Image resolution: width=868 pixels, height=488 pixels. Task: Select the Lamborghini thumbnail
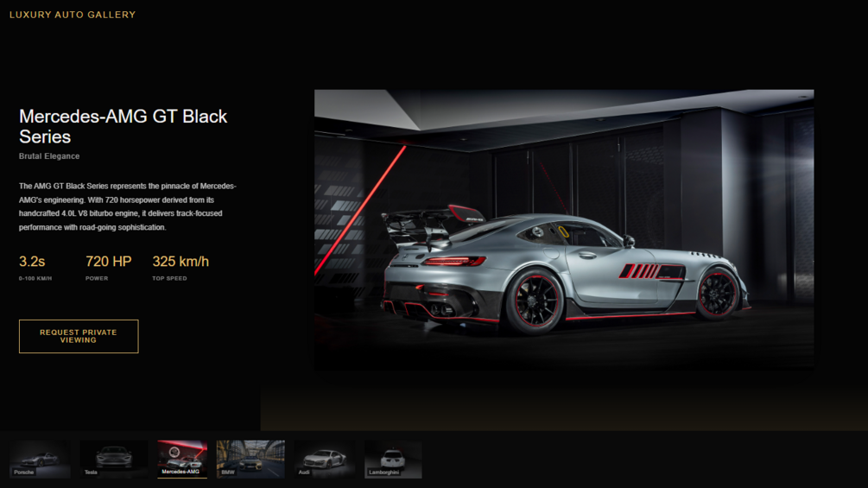click(393, 459)
